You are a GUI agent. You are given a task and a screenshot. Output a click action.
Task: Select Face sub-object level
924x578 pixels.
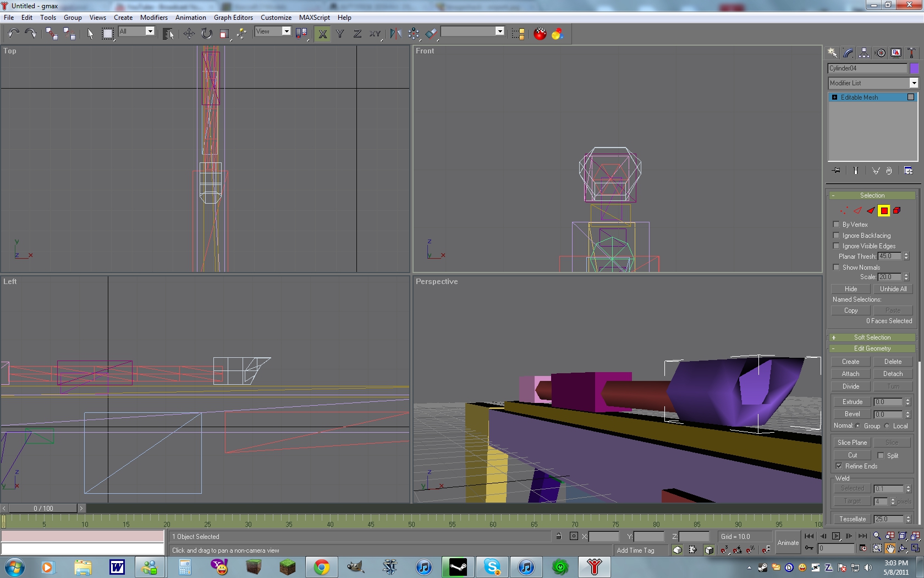pos(871,210)
